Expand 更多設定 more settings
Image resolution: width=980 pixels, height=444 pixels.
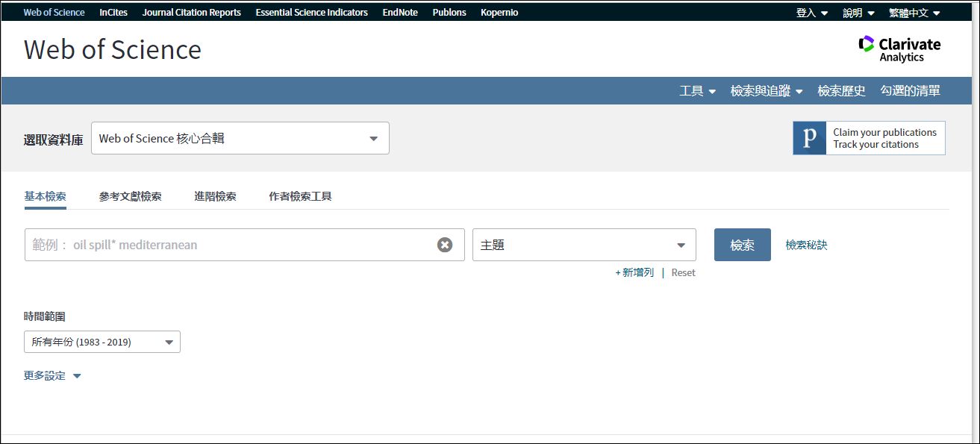[52, 376]
